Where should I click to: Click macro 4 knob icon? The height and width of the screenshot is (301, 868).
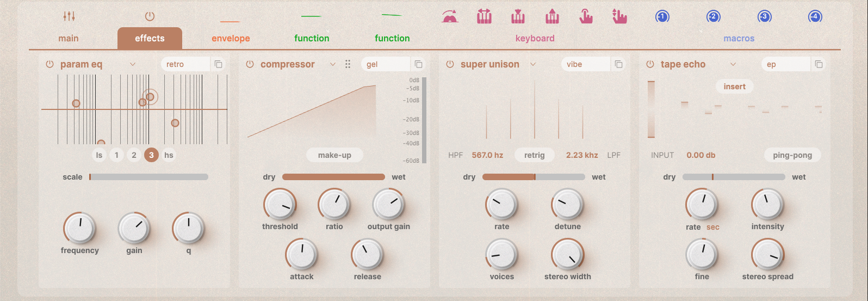click(815, 17)
